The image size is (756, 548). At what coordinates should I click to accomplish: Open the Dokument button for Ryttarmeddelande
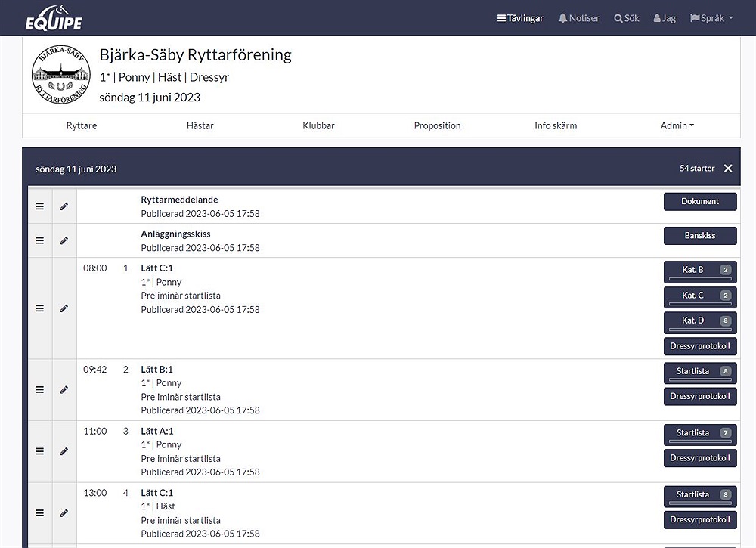[699, 201]
